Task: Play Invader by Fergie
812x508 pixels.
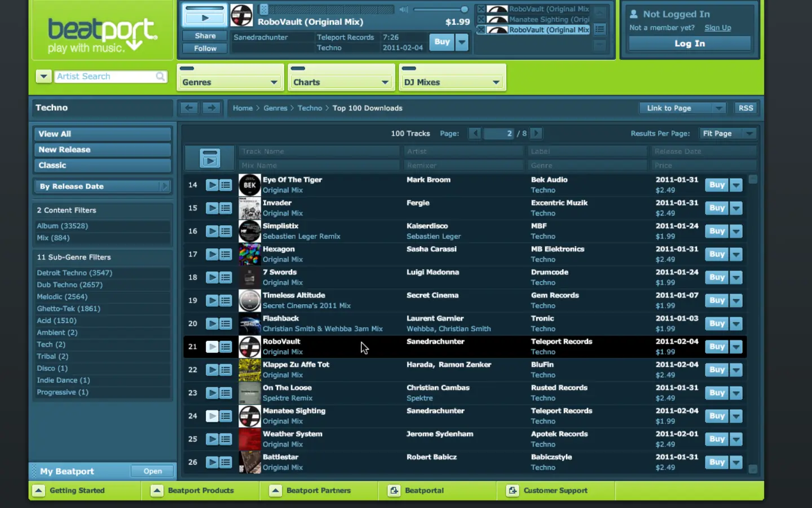Action: (x=212, y=208)
